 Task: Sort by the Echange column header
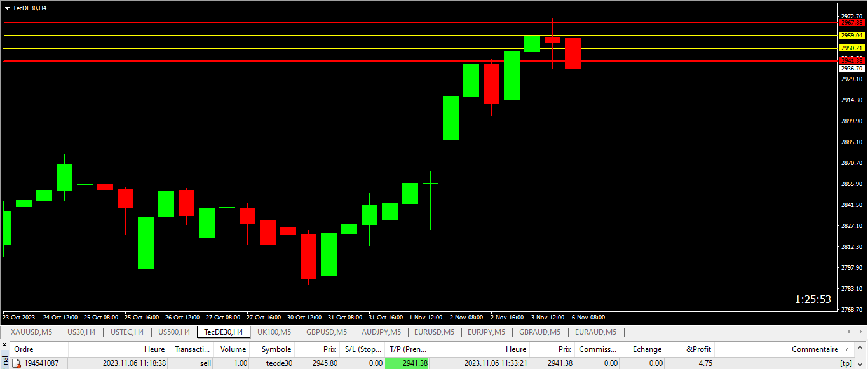coord(644,349)
